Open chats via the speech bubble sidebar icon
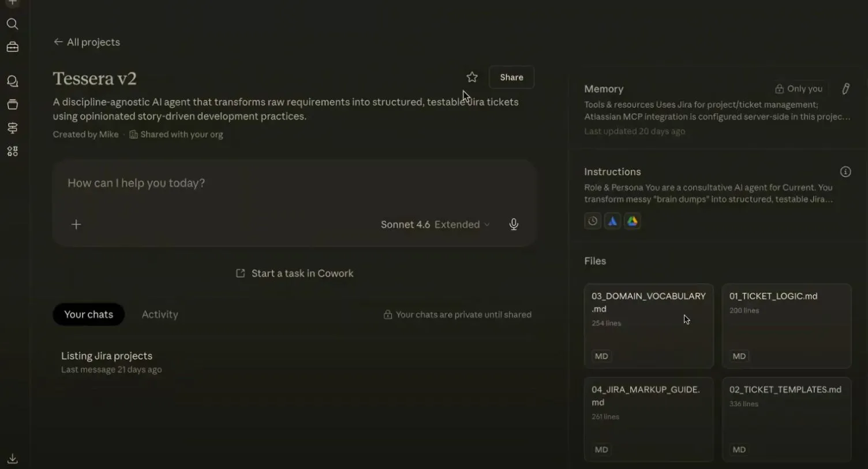This screenshot has height=469, width=868. (x=12, y=81)
